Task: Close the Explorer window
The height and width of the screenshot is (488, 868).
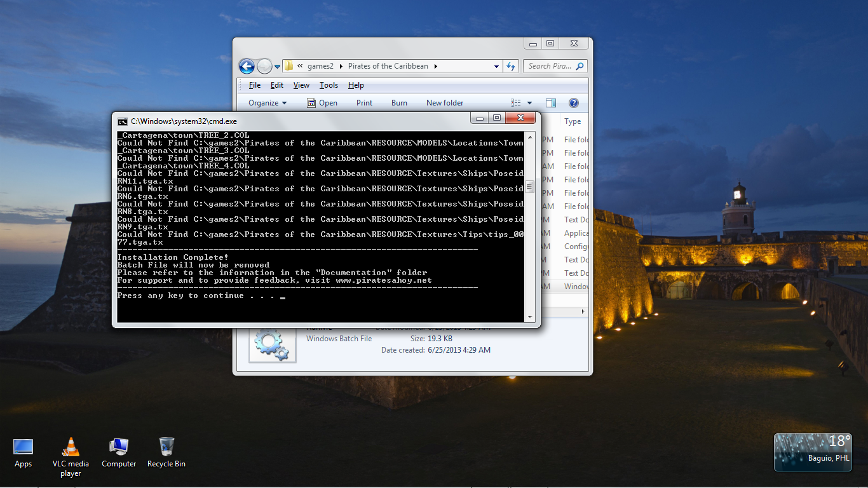Action: pos(573,44)
